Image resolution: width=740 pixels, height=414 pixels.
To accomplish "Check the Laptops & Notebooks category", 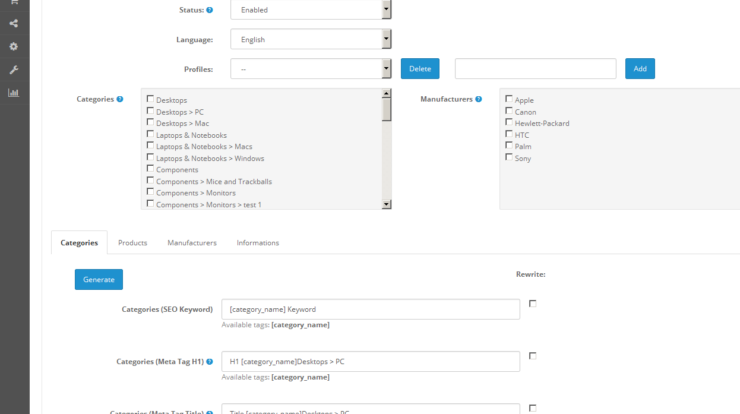I will (150, 134).
